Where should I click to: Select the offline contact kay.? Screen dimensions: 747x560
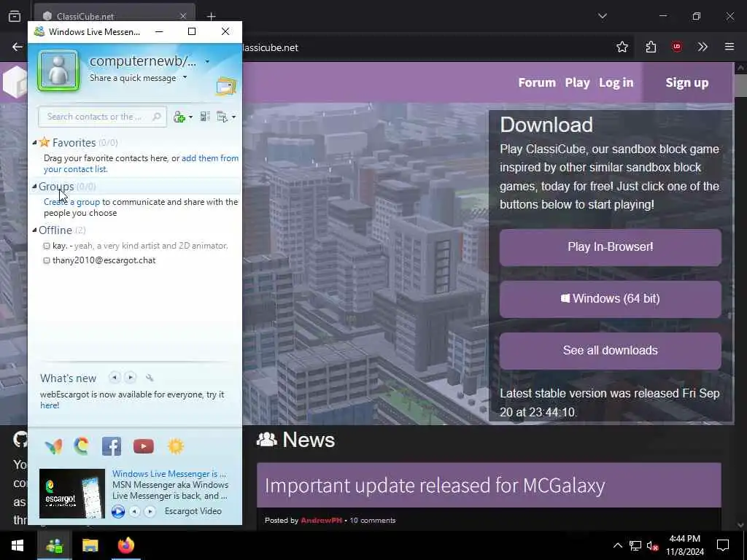(135, 246)
